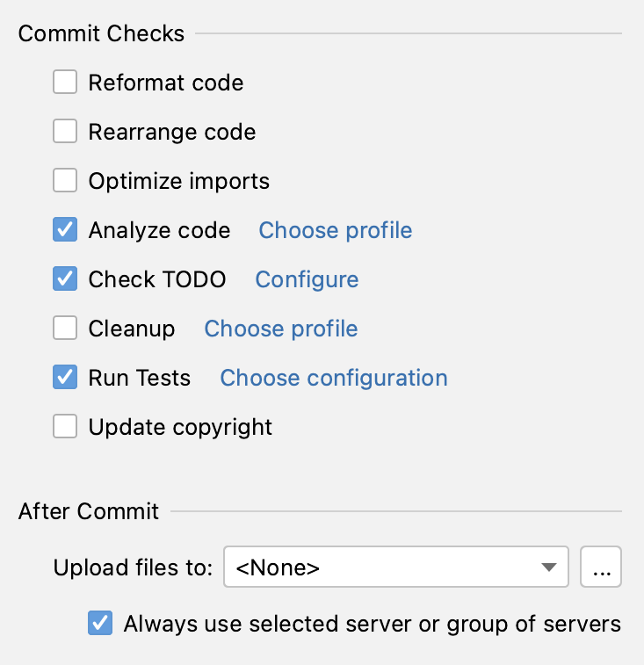
Task: Open Choose profile link for Analyze code
Action: click(x=335, y=230)
